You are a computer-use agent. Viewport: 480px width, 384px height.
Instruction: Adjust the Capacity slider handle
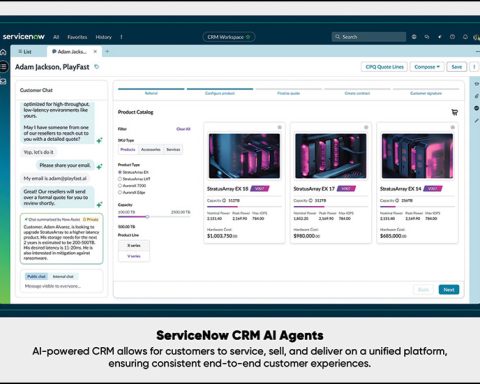[147, 217]
